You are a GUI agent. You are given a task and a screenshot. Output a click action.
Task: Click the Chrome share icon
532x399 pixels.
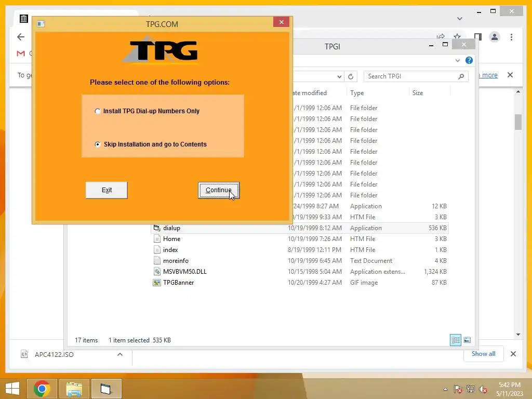click(441, 36)
